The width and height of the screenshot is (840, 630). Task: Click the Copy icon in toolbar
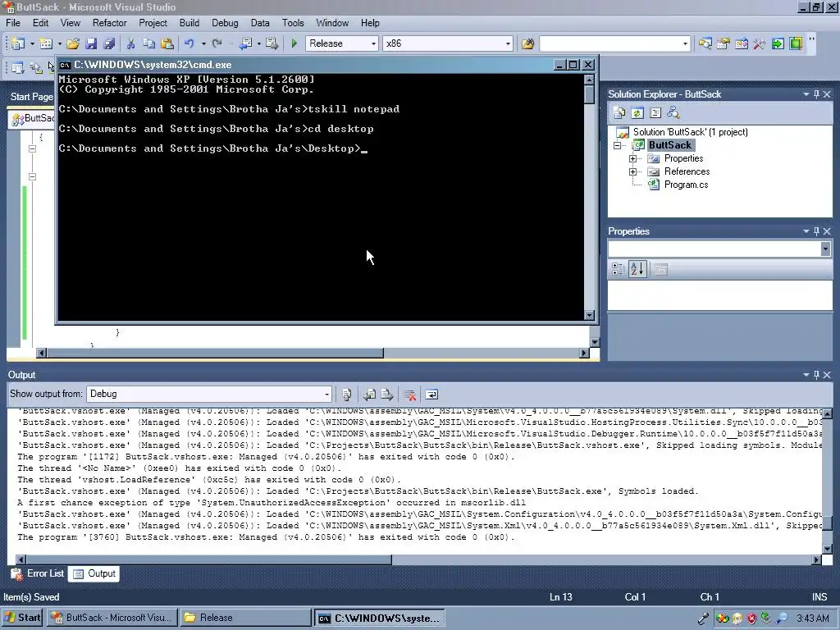(x=149, y=43)
